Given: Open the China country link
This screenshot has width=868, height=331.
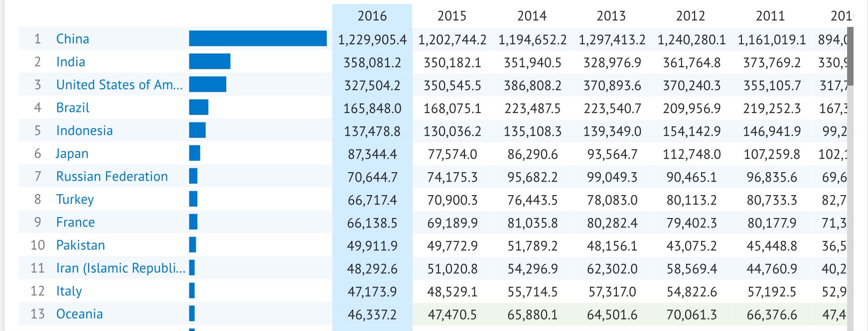Looking at the screenshot, I should [73, 39].
